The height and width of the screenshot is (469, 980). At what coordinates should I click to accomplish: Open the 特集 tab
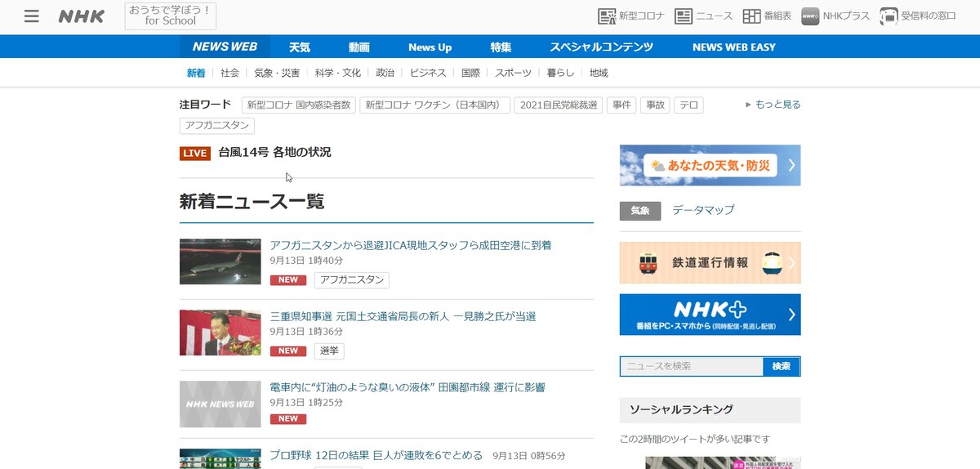click(x=501, y=47)
